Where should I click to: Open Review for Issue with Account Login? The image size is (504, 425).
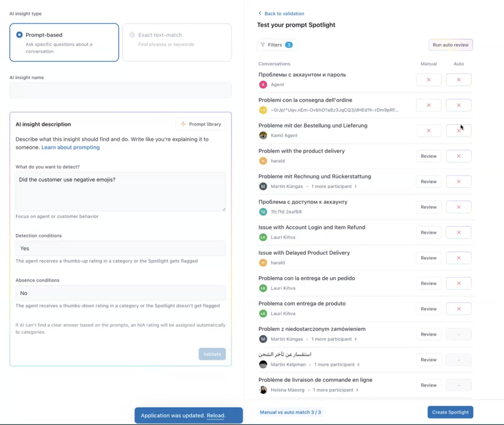tap(428, 232)
